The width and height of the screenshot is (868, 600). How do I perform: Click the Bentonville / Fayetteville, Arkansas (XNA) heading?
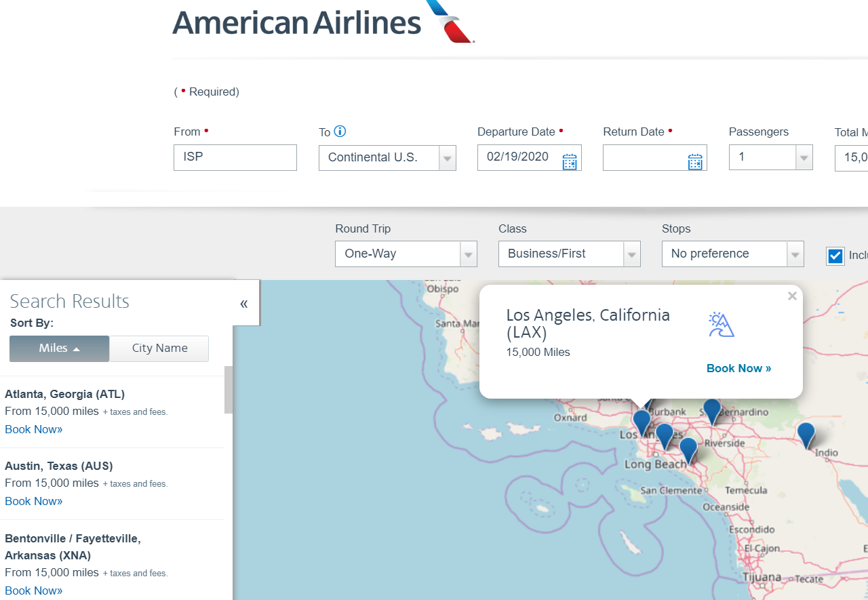point(73,547)
